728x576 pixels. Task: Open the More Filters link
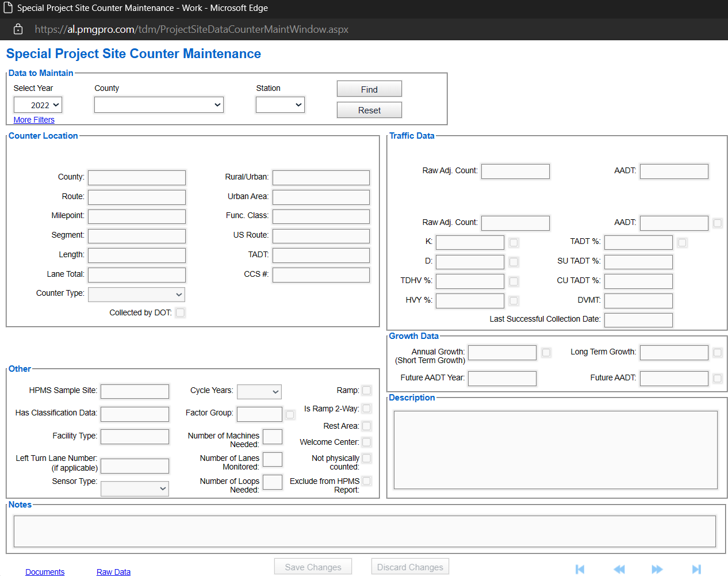pos(33,120)
